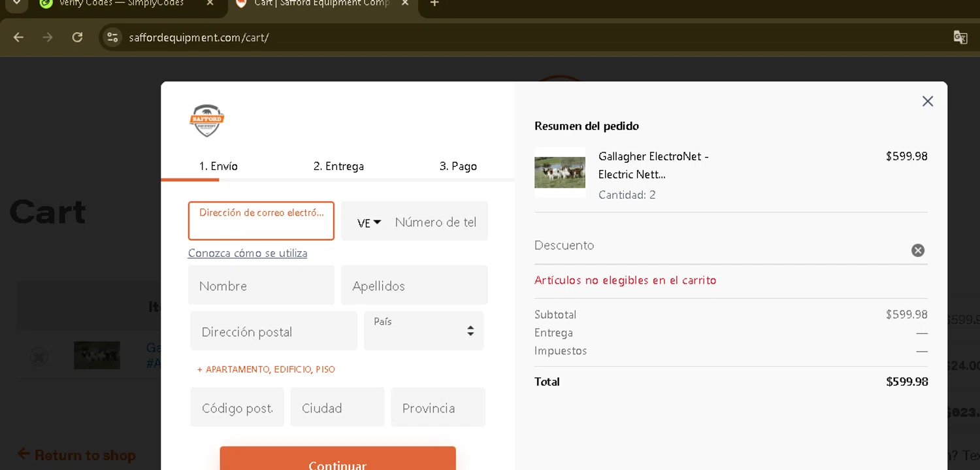
Task: Close the checkout modal with X
Action: [x=927, y=101]
